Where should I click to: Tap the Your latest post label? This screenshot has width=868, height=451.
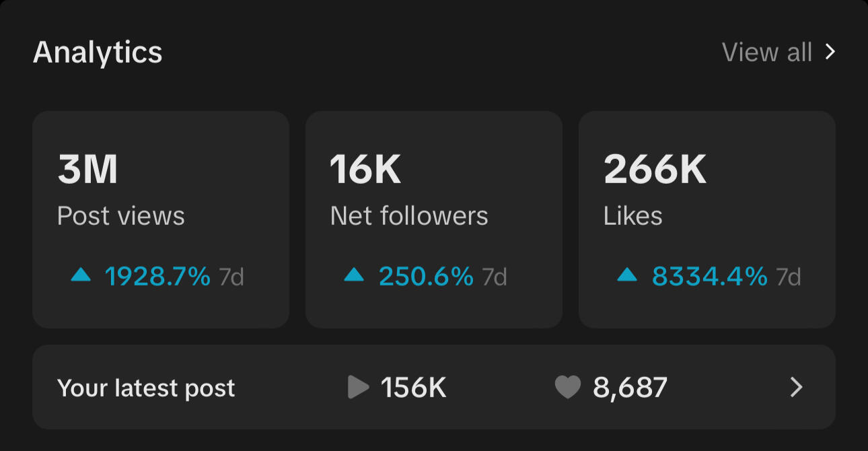tap(146, 388)
